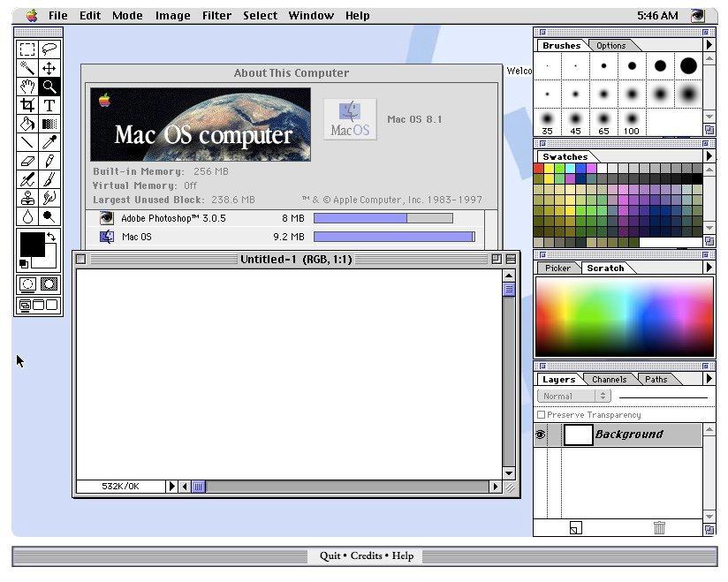Image resolution: width=728 pixels, height=582 pixels.
Task: Select the Zoom magnifier tool
Action: pos(49,87)
